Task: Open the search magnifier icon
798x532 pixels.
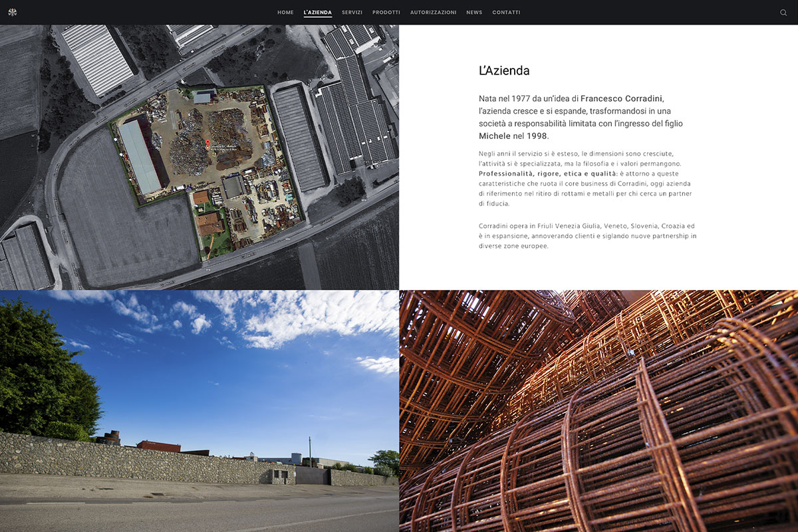Action: [783, 13]
